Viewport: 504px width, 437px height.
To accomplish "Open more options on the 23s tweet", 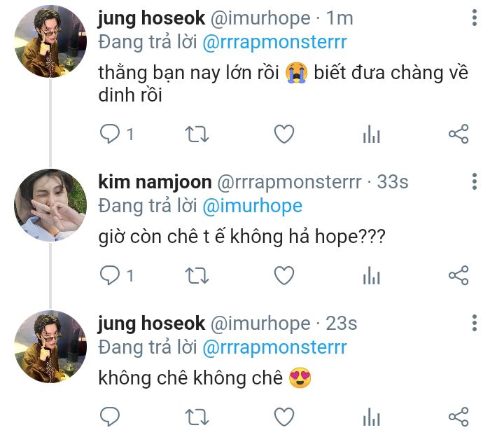I will pos(475,324).
